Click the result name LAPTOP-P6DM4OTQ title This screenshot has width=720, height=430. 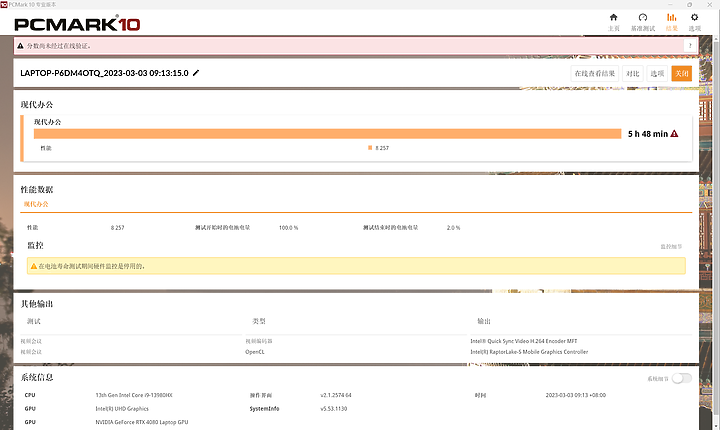[x=104, y=73]
